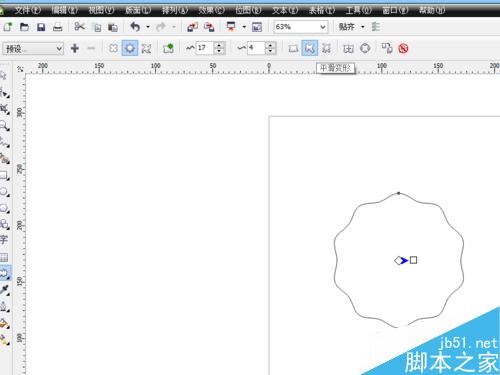500x375 pixels.
Task: Open the 帮助 menu
Action: click(x=432, y=10)
